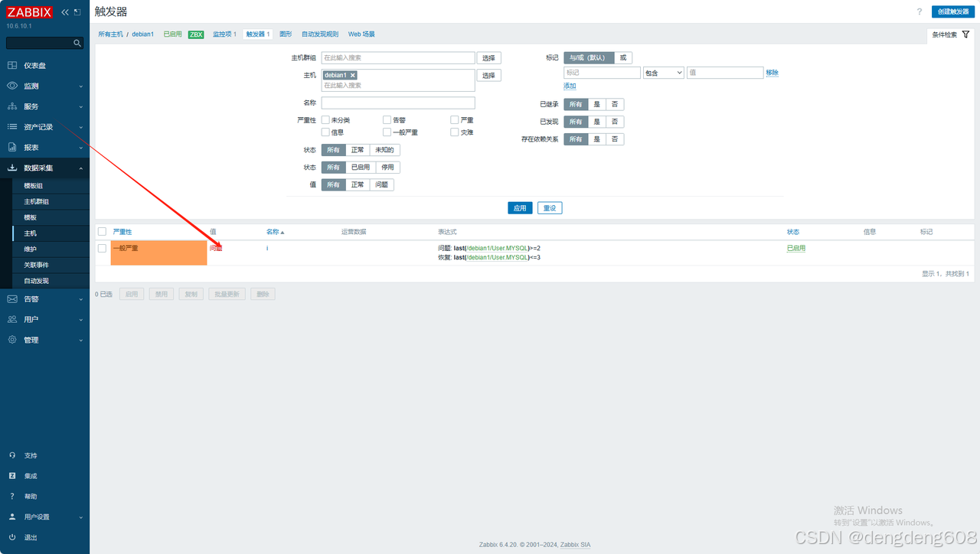Open 支持 support headset icon
Screen dimensions: 980x554
(x=12, y=455)
